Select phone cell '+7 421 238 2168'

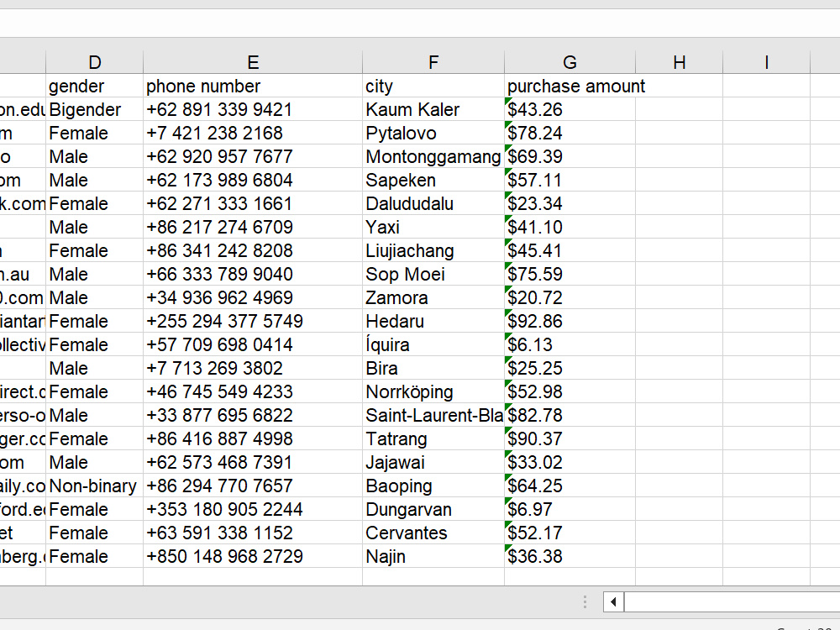pyautogui.click(x=253, y=133)
